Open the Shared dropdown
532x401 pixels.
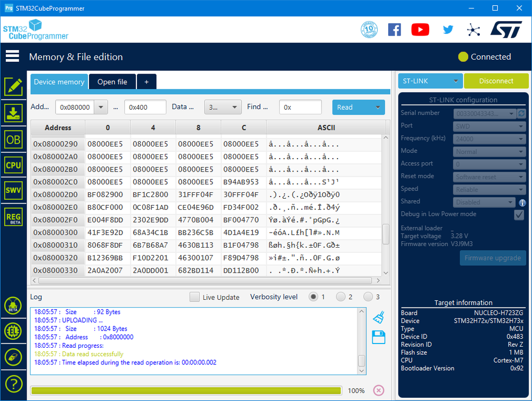(x=485, y=202)
